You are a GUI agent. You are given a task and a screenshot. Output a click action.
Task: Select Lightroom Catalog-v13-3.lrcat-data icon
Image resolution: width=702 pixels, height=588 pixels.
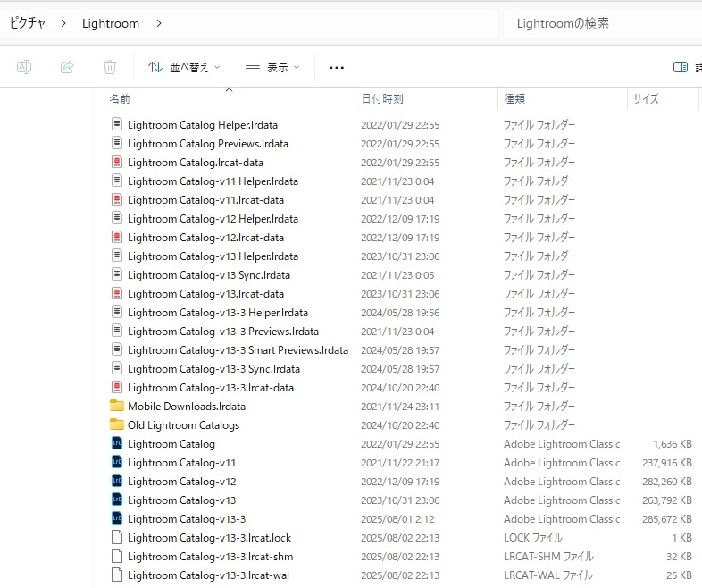pyautogui.click(x=116, y=387)
